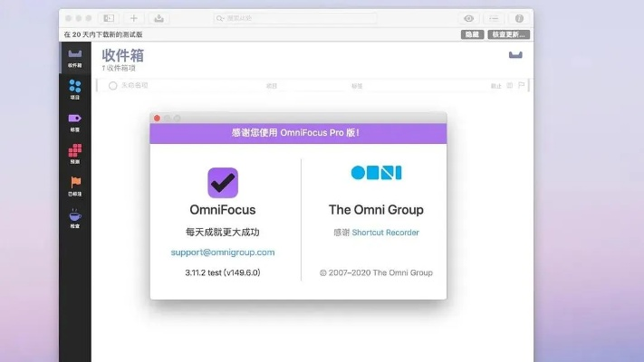This screenshot has width=644, height=362.
Task: Show the Flagged (已标注) perspective
Action: coord(74,185)
